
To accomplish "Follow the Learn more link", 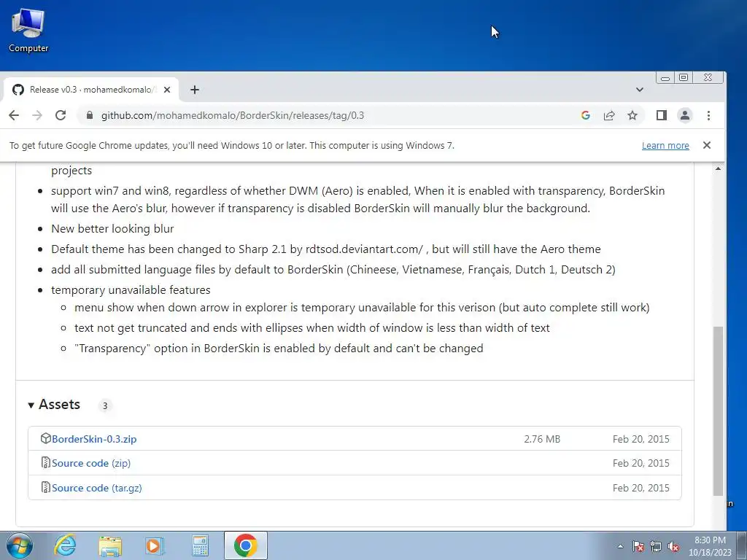I will click(665, 146).
